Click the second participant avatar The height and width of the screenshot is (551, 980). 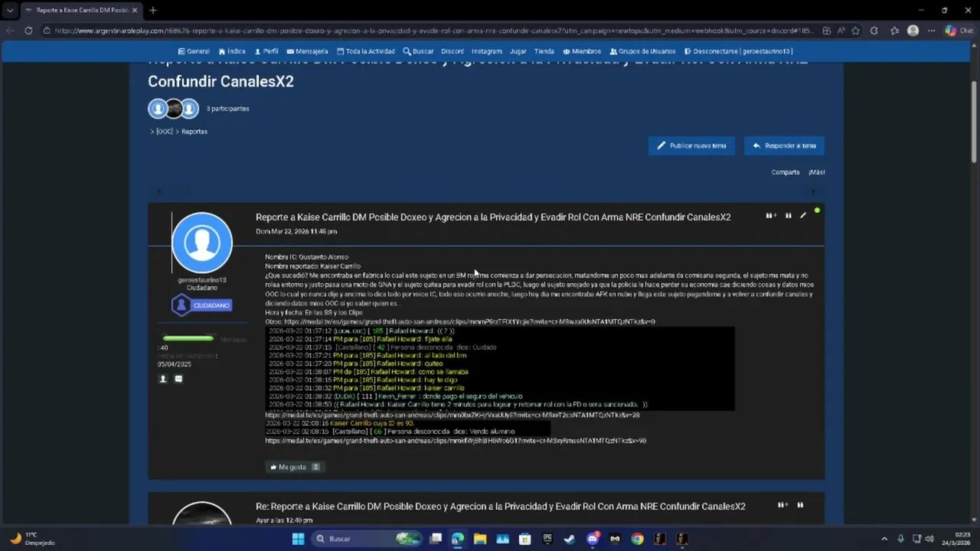point(174,109)
